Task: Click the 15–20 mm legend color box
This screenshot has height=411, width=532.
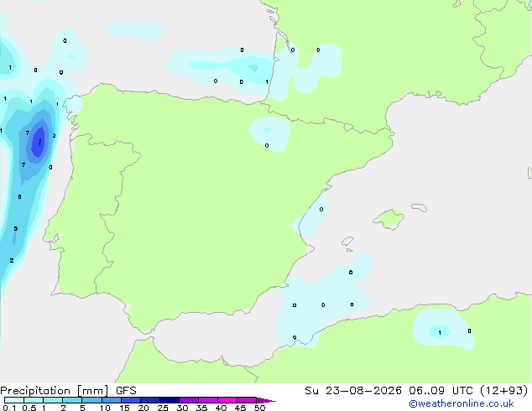Action: coord(131,400)
